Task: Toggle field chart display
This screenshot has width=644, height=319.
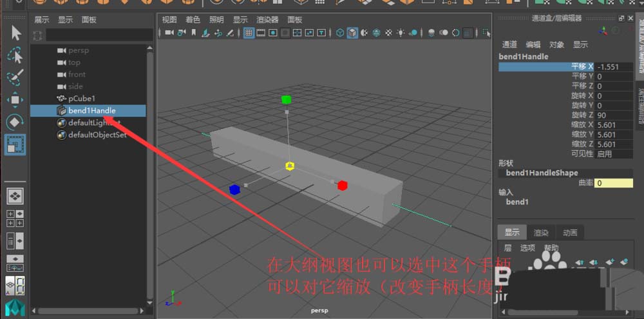Action: (x=298, y=32)
